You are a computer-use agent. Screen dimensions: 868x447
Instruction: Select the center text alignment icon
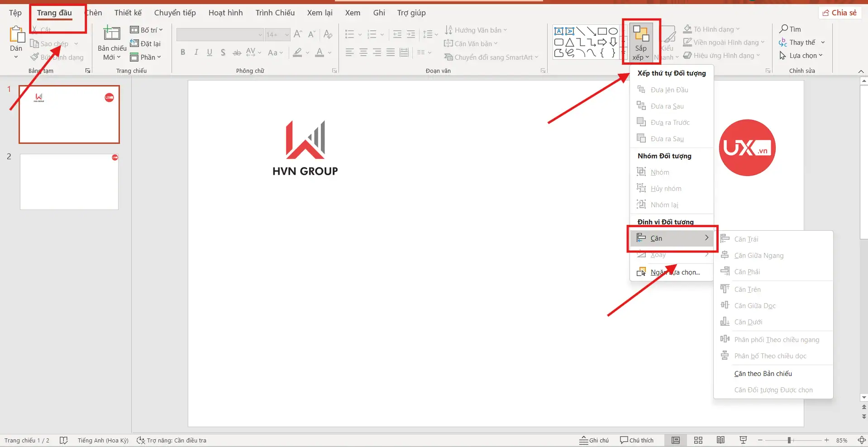(x=363, y=52)
